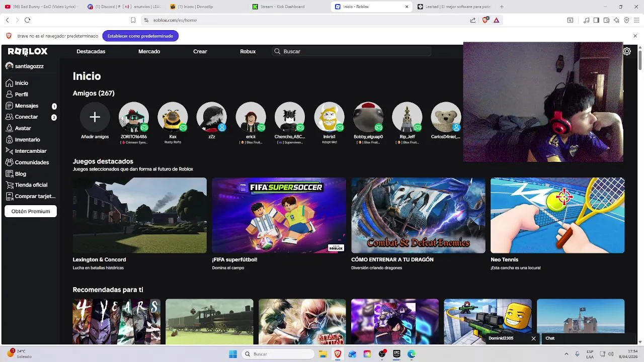
Task: Open Comprar tarjetas in the sidebar
Action: 30,197
